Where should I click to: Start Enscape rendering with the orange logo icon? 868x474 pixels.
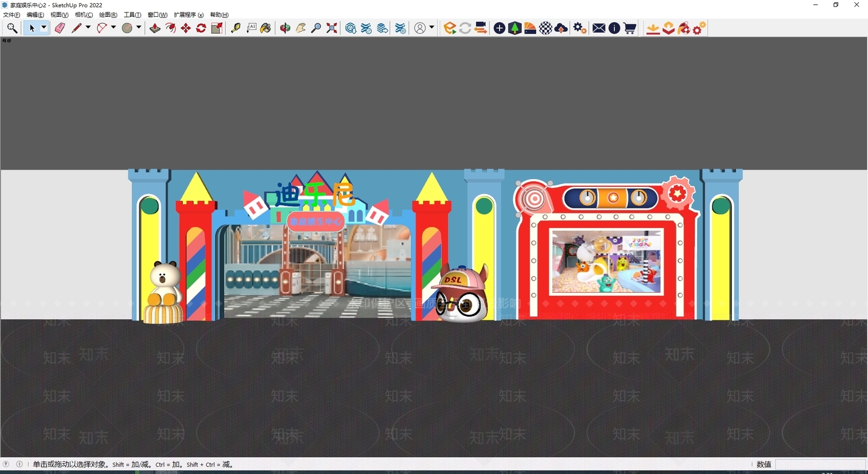point(450,28)
